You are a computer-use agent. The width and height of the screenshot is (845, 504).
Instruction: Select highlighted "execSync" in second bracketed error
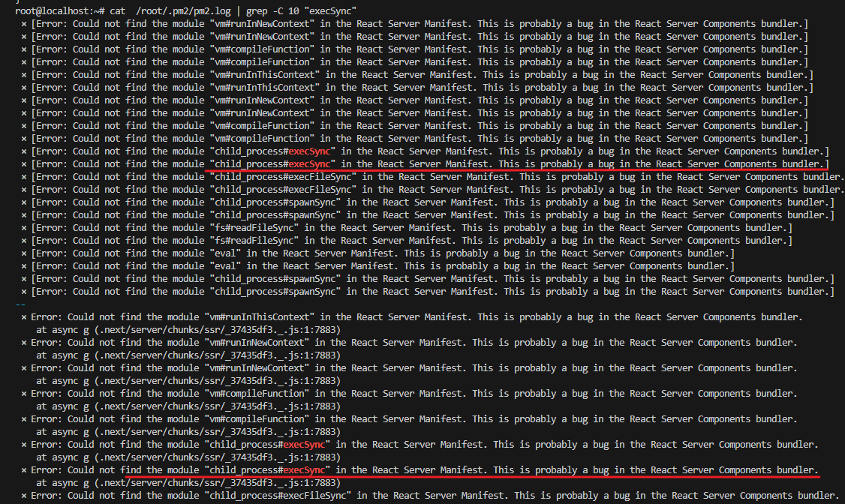309,164
